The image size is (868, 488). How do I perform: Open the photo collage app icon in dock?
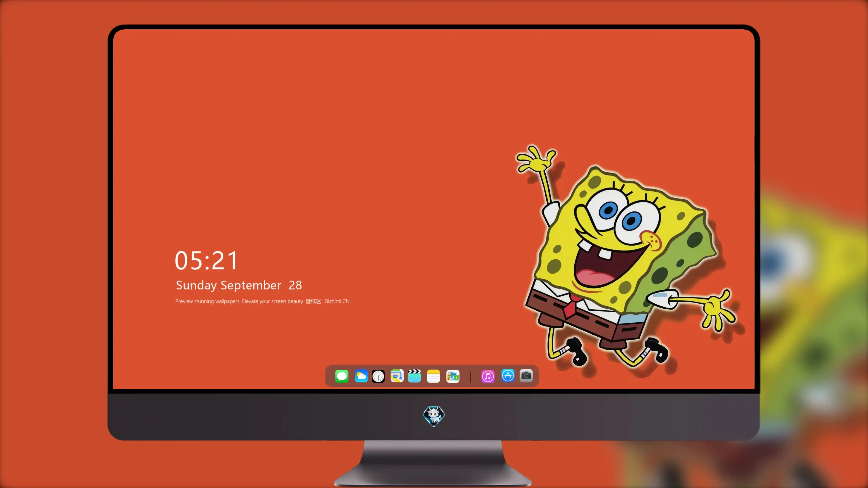pyautogui.click(x=453, y=376)
